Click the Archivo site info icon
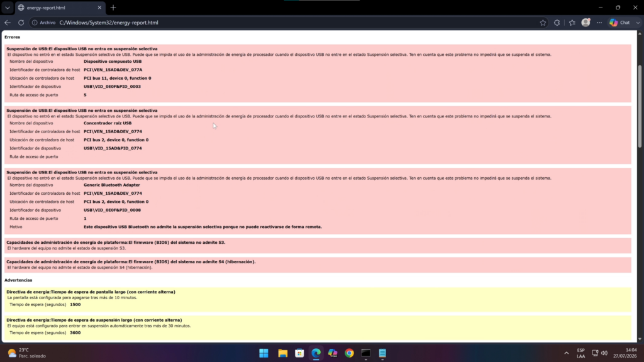This screenshot has height=362, width=644. click(35, 23)
